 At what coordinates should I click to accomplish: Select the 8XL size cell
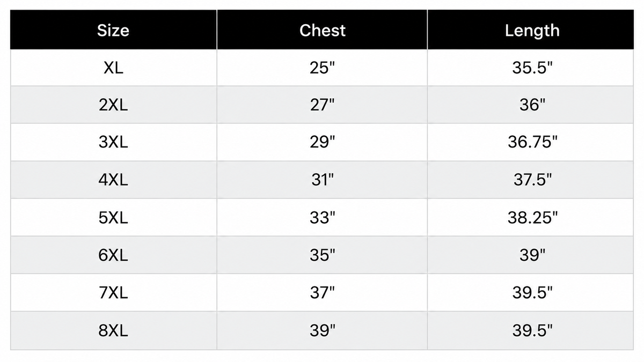[113, 330]
